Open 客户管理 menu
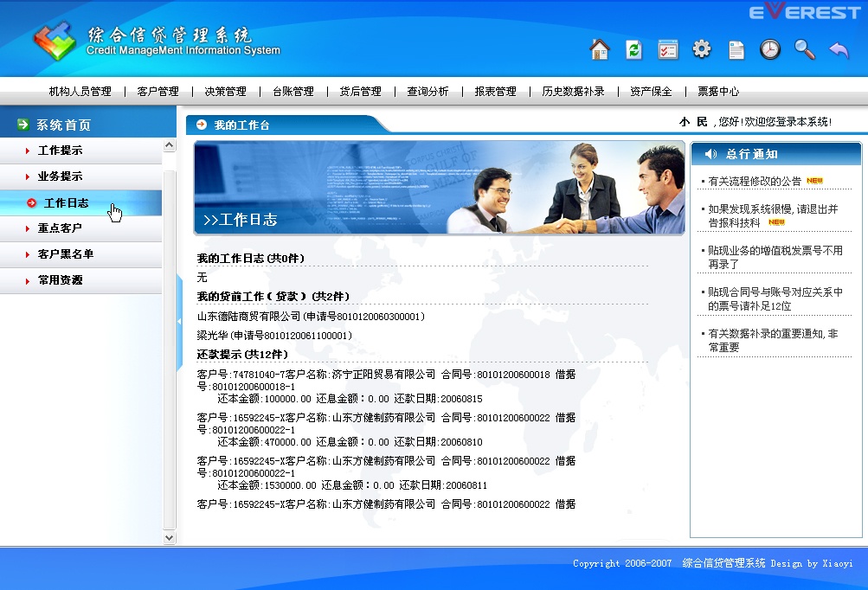Image resolution: width=868 pixels, height=590 pixels. (x=158, y=92)
